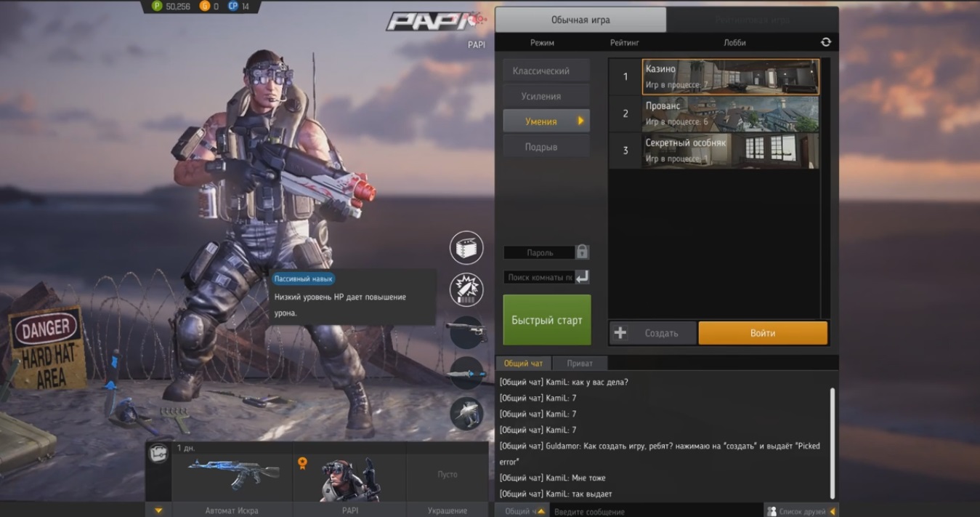
Task: Click the green P currency icon
Action: pos(157,7)
